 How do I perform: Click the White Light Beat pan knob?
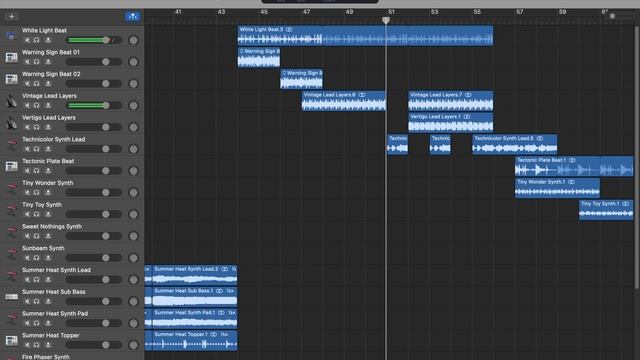pos(133,40)
